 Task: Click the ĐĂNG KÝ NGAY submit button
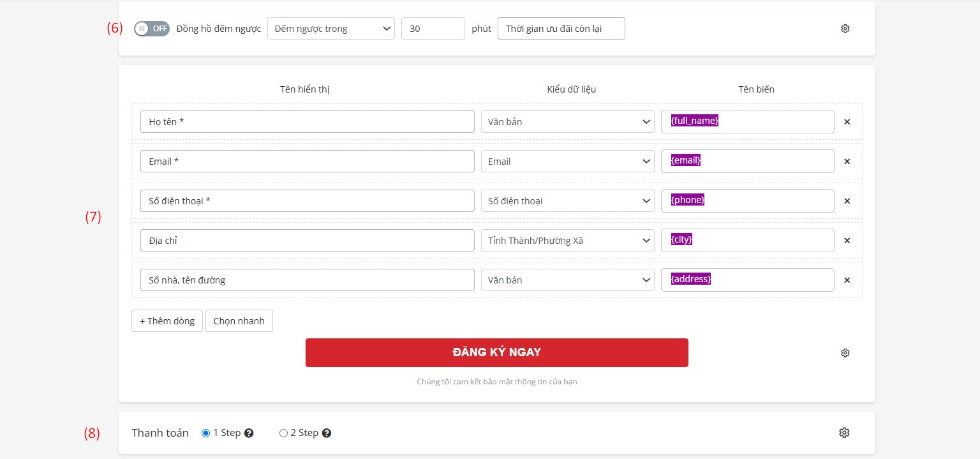point(496,352)
